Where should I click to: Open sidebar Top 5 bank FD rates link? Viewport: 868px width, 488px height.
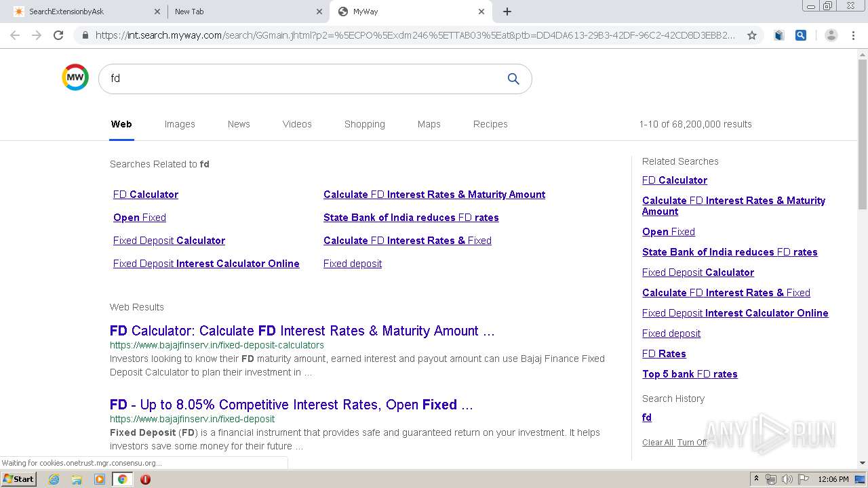pos(690,374)
